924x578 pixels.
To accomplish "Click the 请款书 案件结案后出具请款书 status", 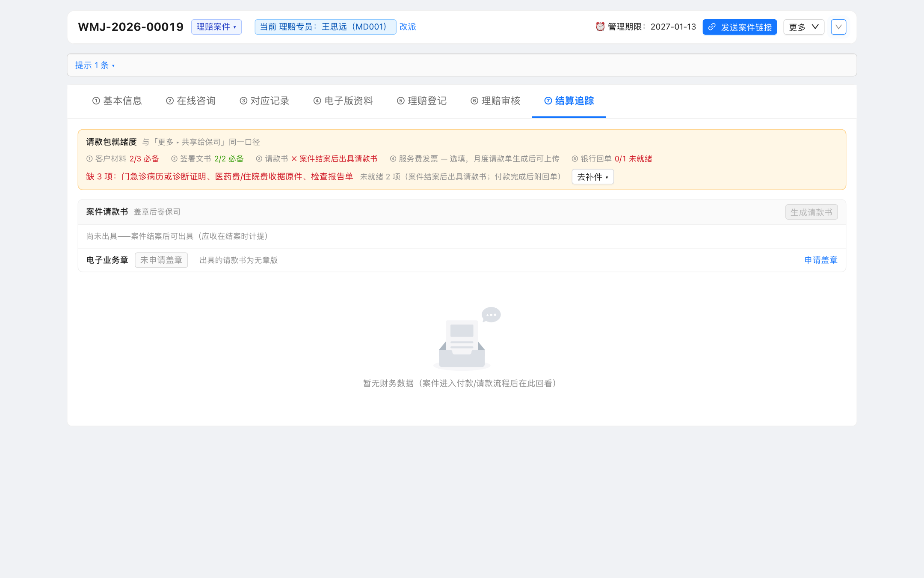I will click(317, 159).
